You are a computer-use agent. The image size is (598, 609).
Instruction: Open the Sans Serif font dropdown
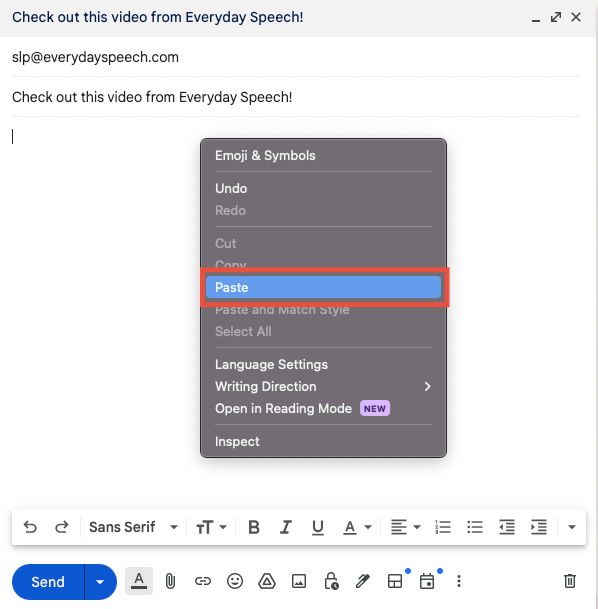pyautogui.click(x=133, y=527)
